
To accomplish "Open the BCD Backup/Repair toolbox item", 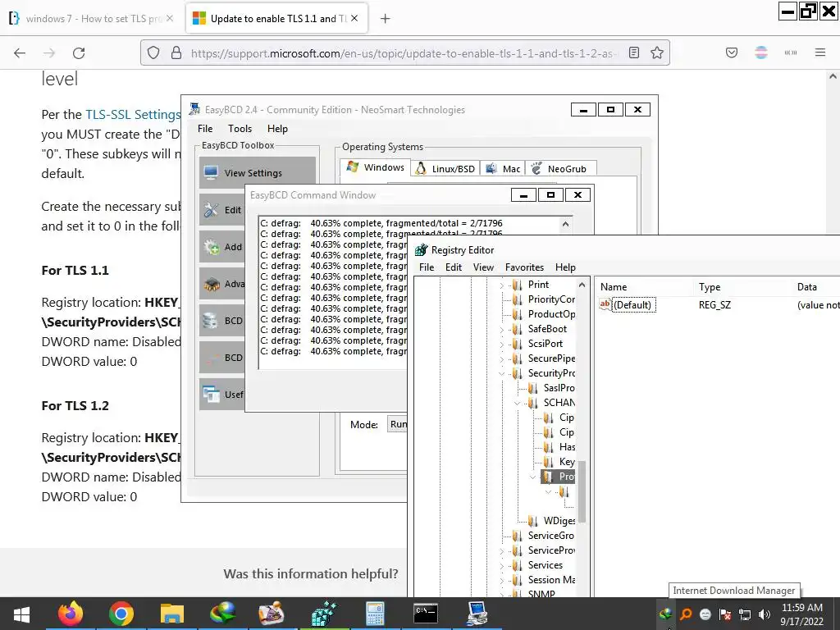I will 222,321.
